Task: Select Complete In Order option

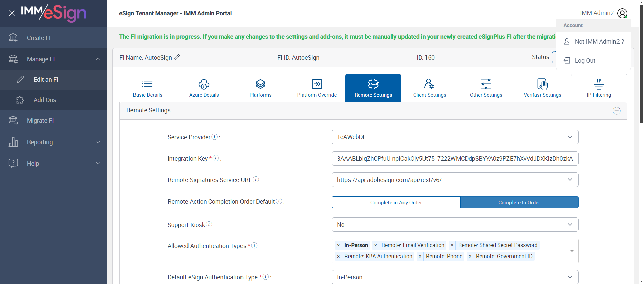Action: pos(519,202)
